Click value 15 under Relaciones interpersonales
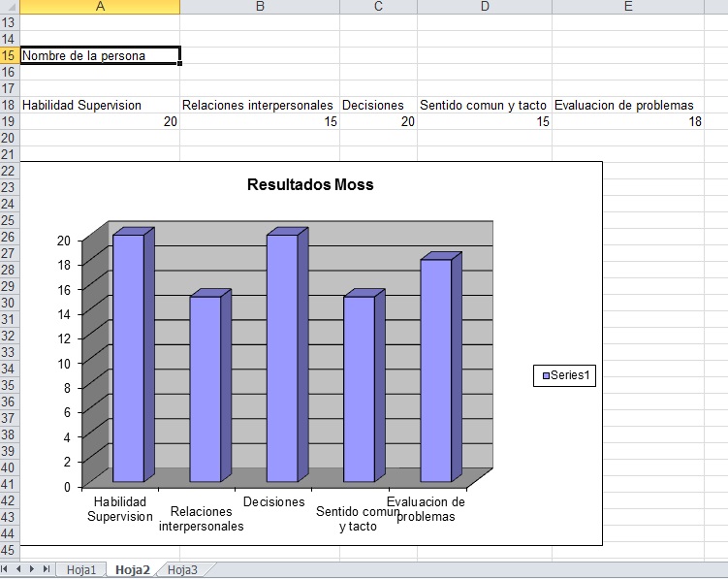The image size is (728, 579). (x=260, y=122)
